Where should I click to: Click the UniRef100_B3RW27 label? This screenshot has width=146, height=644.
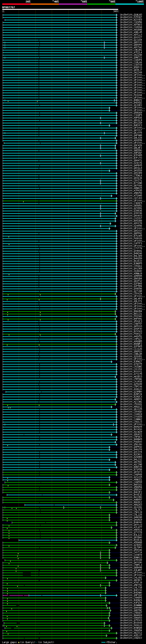click(x=131, y=361)
